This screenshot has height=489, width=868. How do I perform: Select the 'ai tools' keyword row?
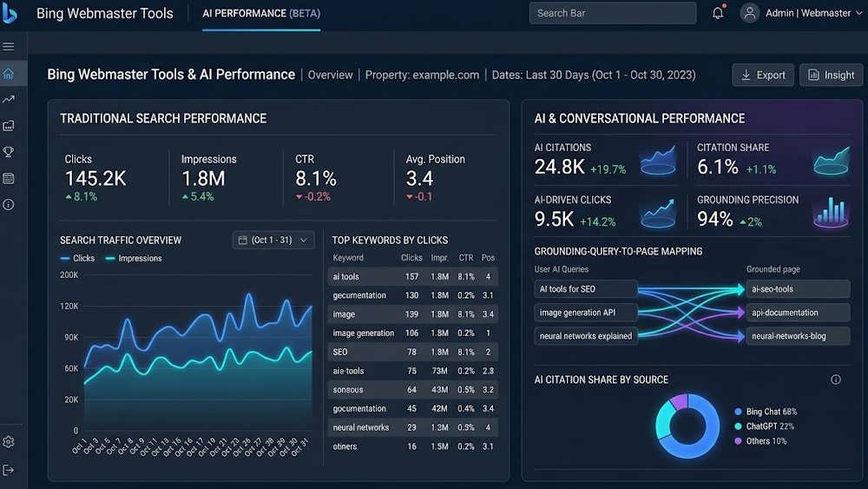[413, 276]
